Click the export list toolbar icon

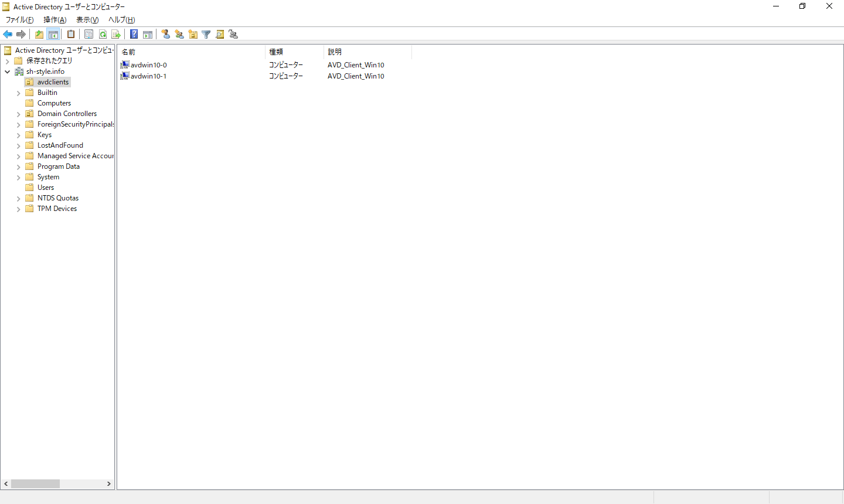(116, 35)
